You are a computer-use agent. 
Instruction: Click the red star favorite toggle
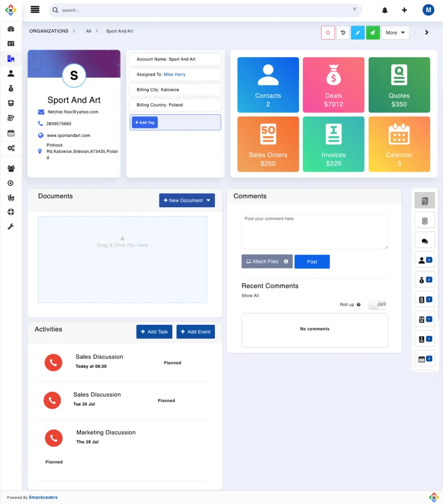pos(328,32)
